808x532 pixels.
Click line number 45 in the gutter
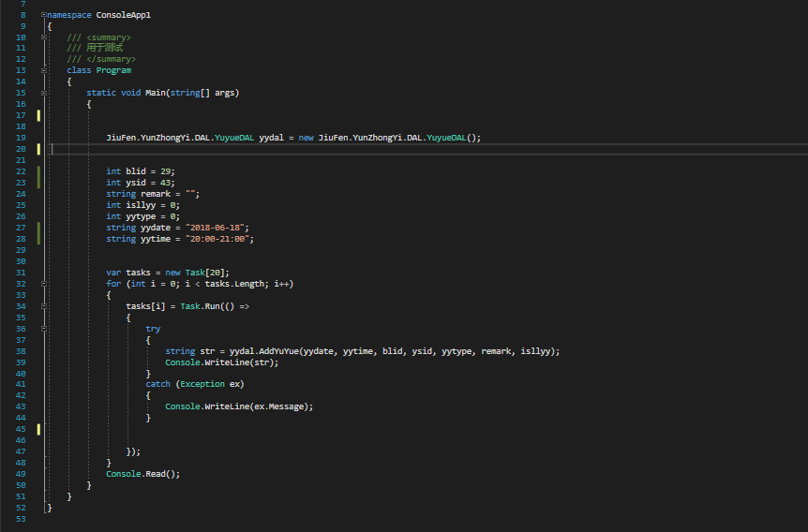tap(21, 429)
